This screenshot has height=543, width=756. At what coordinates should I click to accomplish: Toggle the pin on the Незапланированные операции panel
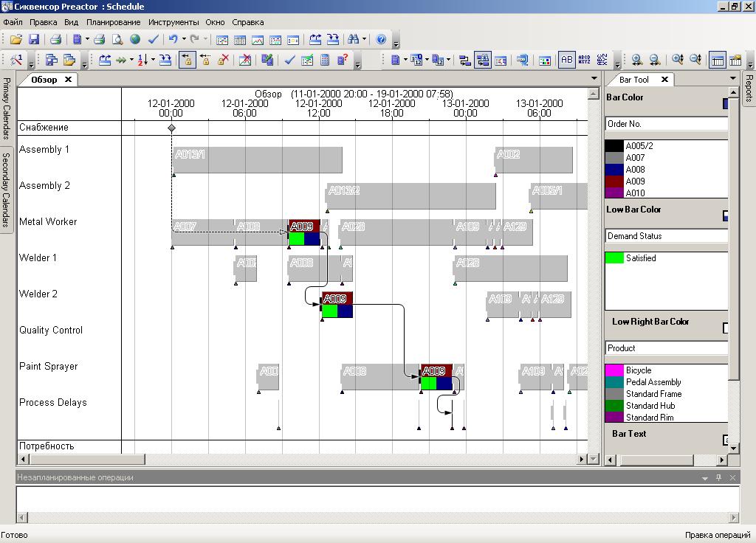[x=718, y=477]
